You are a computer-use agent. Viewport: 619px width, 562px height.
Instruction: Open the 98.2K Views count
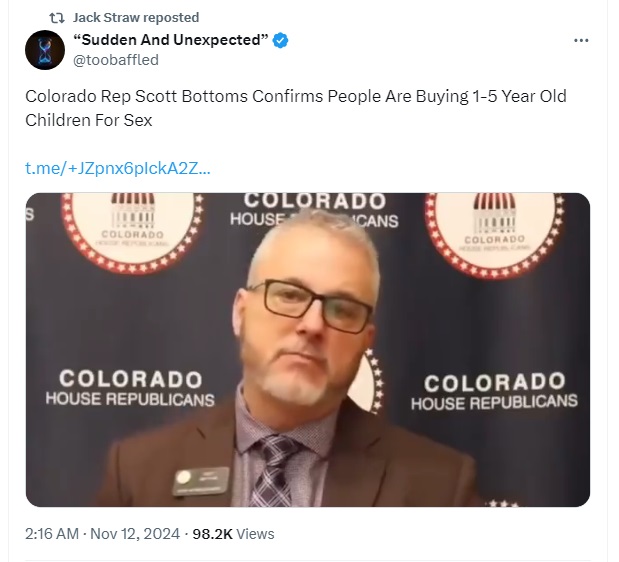233,534
